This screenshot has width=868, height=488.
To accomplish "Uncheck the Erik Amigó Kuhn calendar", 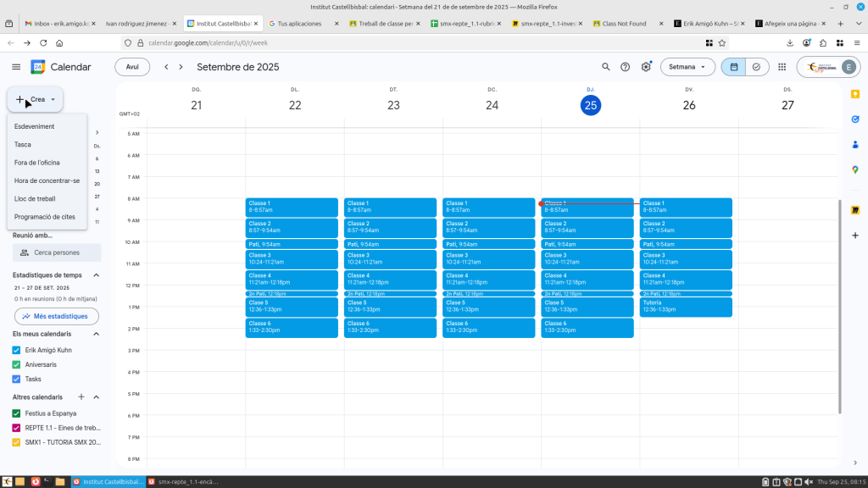I will pos(17,349).
